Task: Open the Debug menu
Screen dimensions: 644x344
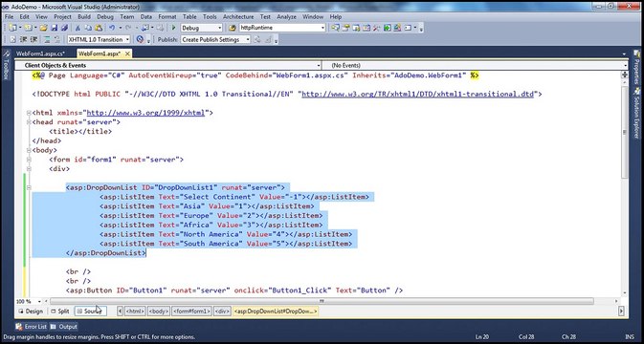Action: (x=105, y=17)
